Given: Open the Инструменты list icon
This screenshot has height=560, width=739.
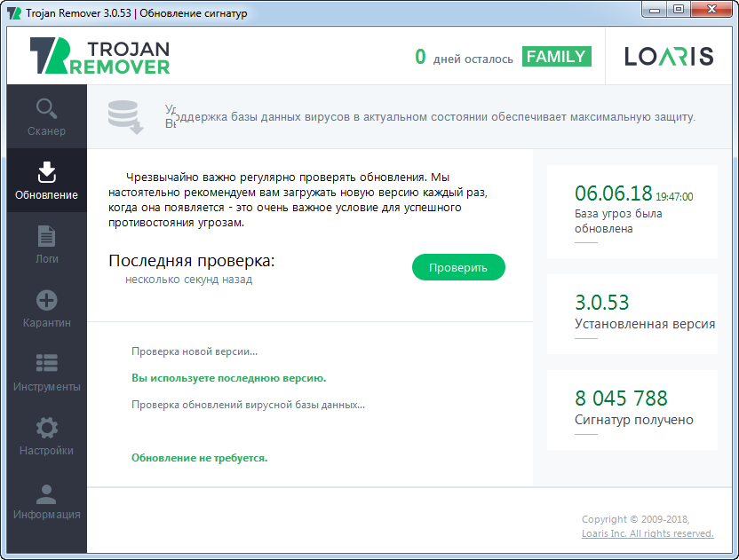Looking at the screenshot, I should 47,363.
